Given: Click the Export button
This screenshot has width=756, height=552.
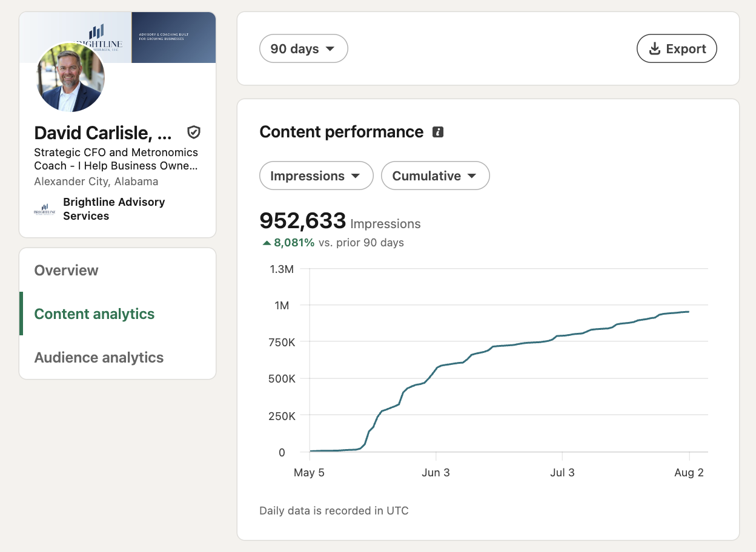Looking at the screenshot, I should (677, 48).
